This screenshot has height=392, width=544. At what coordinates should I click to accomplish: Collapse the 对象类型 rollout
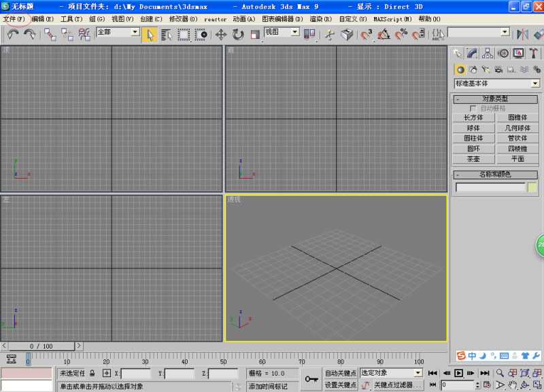[495, 99]
